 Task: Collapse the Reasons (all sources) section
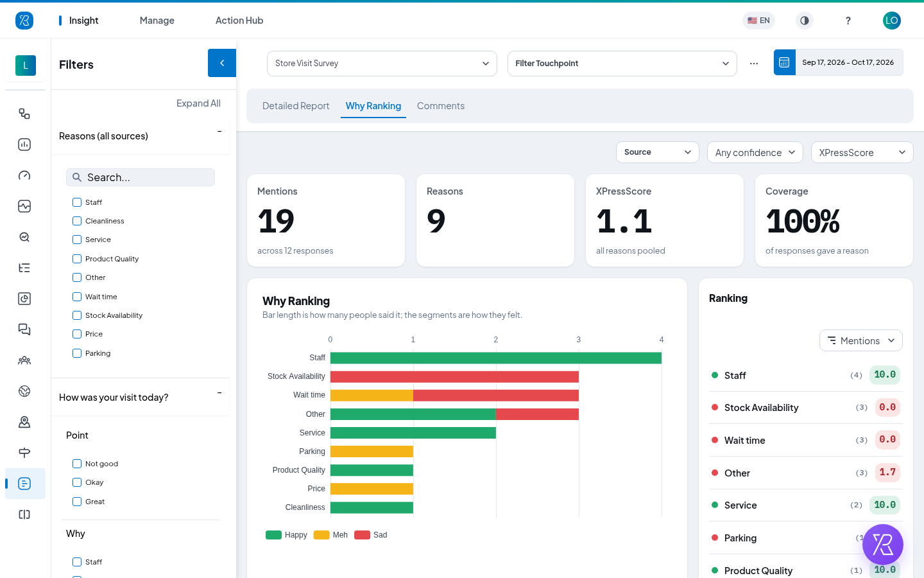(x=219, y=132)
